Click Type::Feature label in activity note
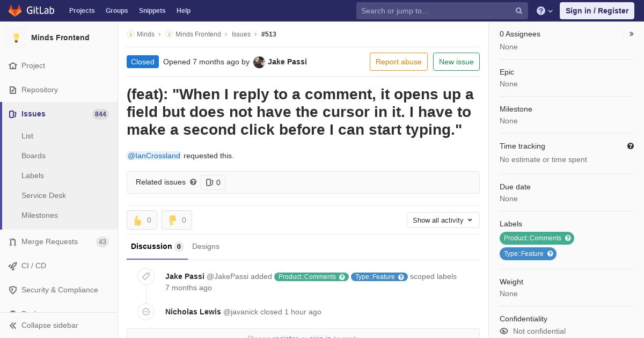This screenshot has width=644, height=338. [375, 277]
